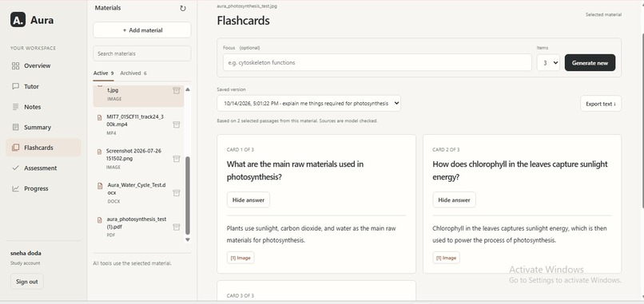644x304 pixels.
Task: Go to Notes in sidebar
Action: 43,107
